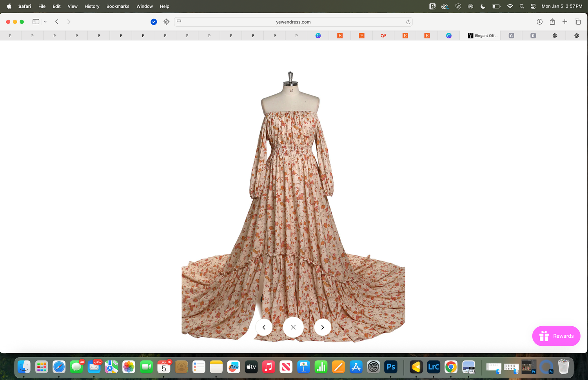
Task: Open the Apple menu
Action: pyautogui.click(x=9, y=6)
